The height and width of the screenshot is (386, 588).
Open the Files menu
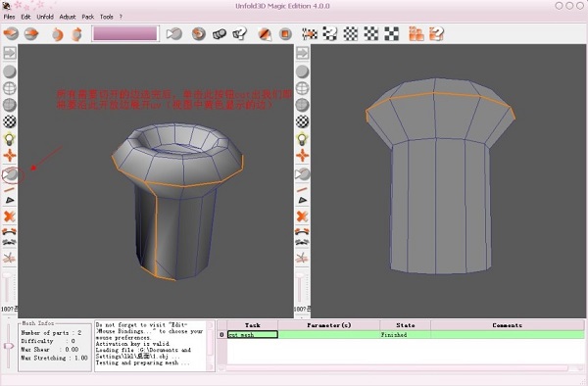(x=9, y=17)
